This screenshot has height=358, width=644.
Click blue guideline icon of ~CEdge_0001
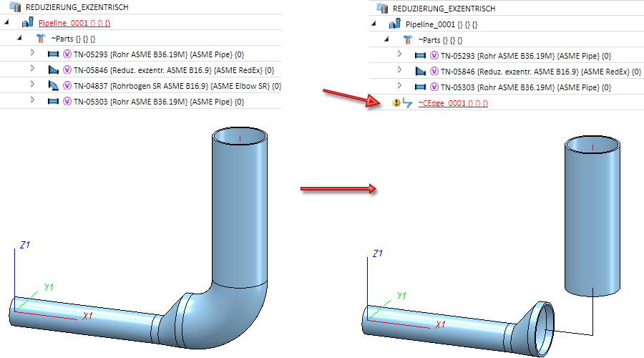click(x=407, y=103)
